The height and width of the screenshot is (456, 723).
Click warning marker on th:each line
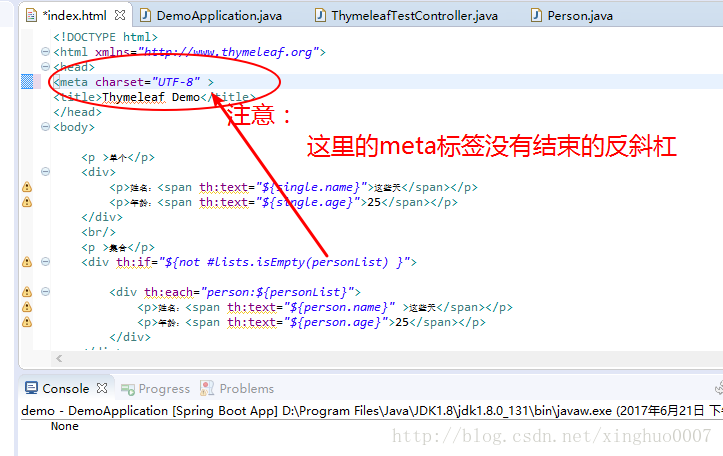click(27, 292)
